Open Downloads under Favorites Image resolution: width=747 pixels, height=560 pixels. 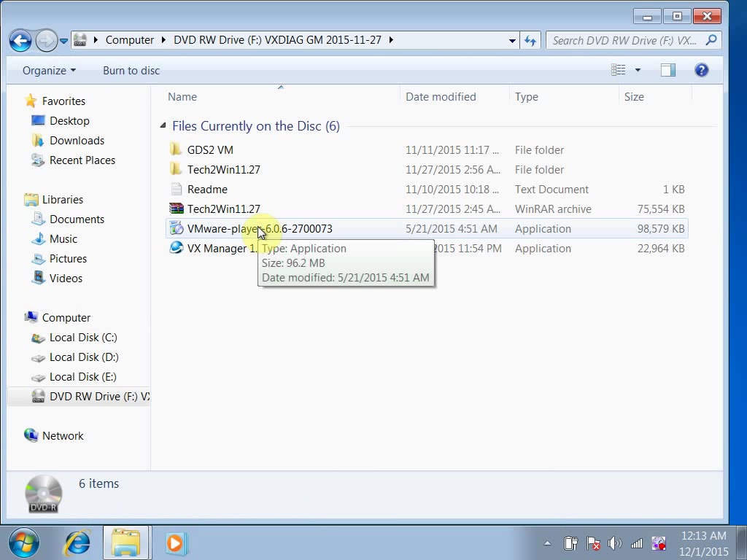[x=77, y=141]
